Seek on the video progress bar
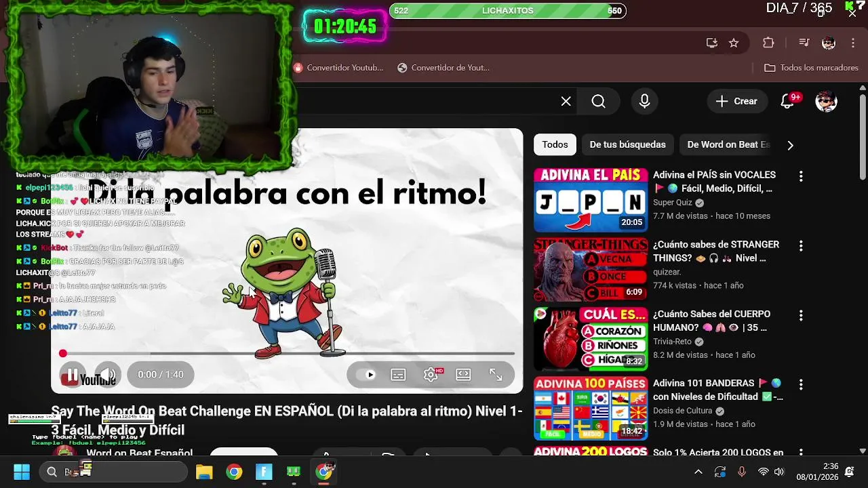This screenshot has height=488, width=868. click(288, 353)
